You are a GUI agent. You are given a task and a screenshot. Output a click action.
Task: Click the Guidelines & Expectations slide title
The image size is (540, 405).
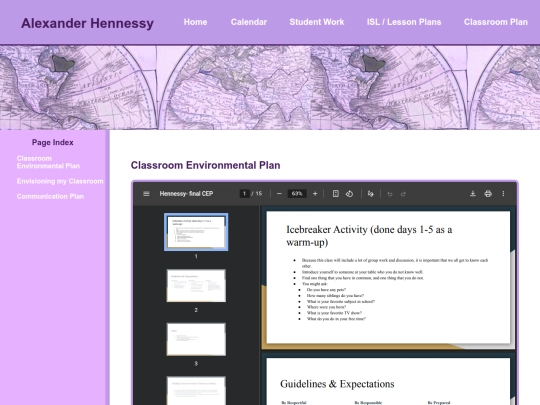[337, 384]
